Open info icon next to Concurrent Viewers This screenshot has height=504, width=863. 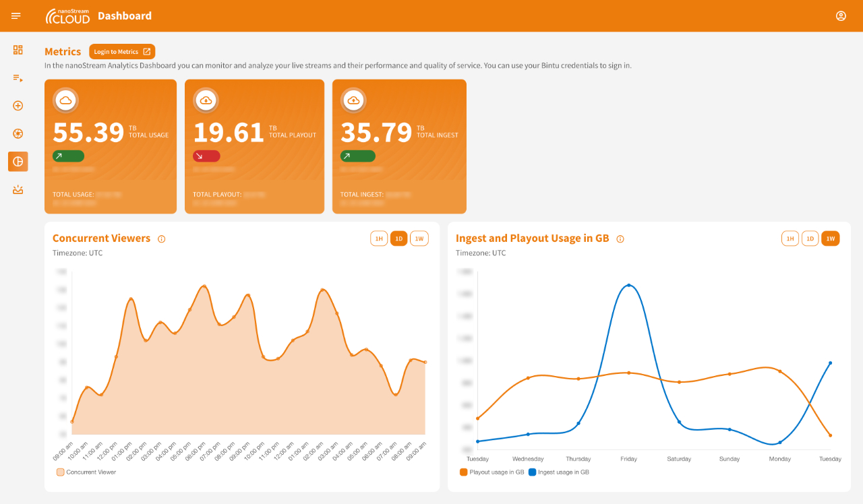tap(162, 239)
